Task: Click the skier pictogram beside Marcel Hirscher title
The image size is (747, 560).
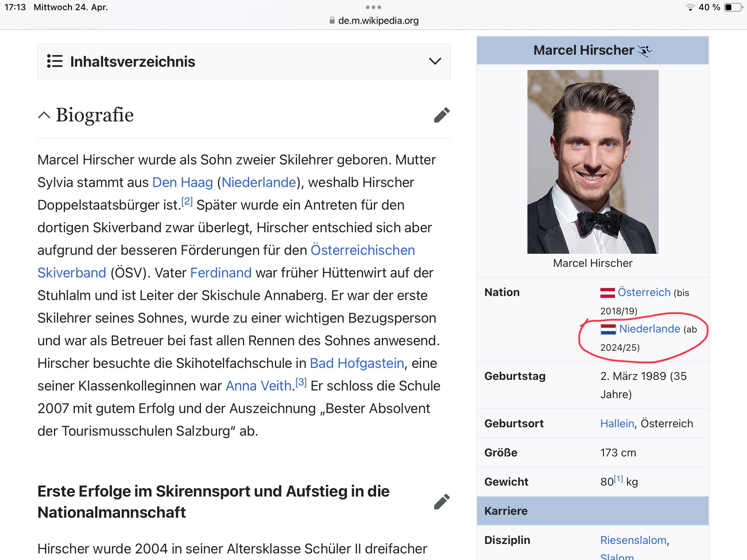Action: (645, 51)
